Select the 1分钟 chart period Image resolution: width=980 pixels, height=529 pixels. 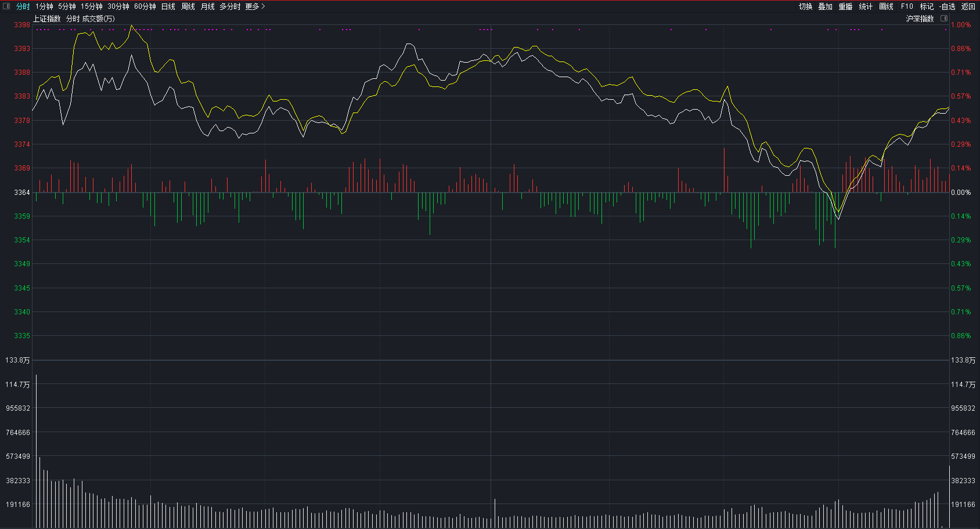click(x=44, y=6)
